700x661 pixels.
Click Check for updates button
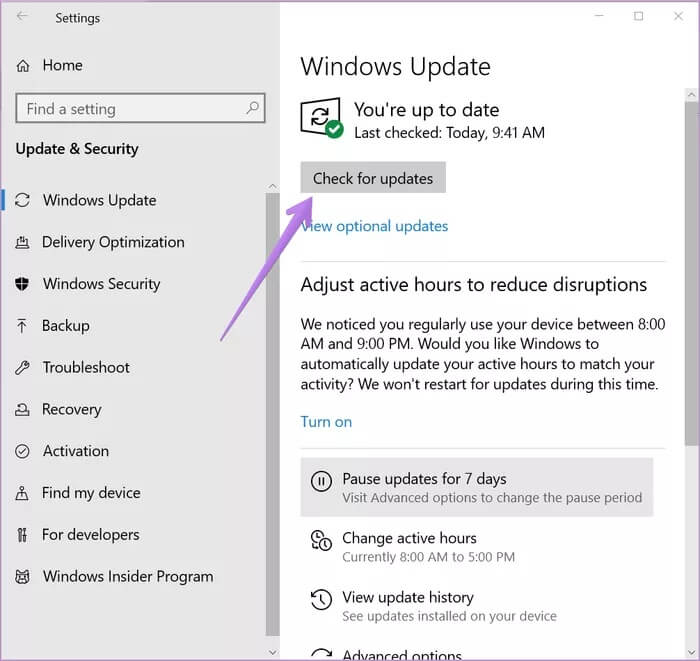click(373, 178)
